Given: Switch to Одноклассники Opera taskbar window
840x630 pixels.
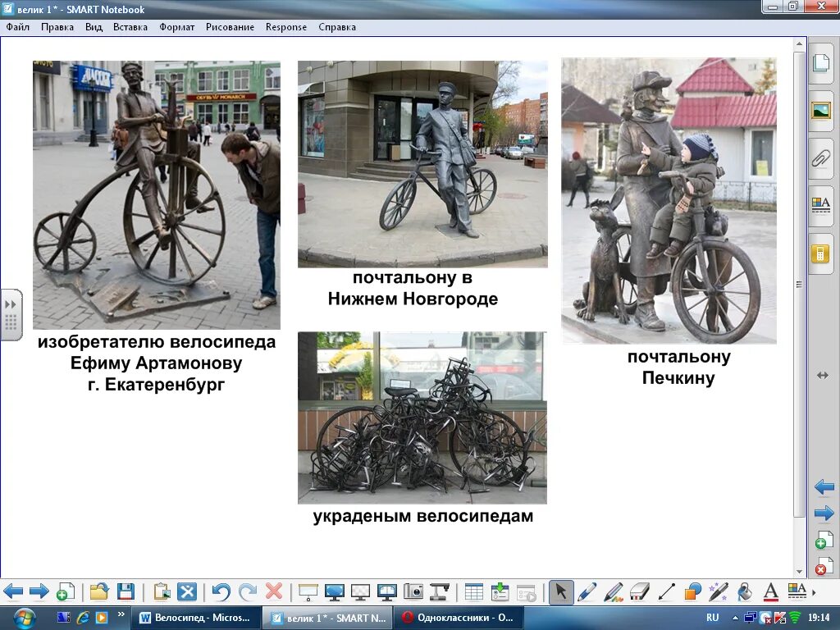Looking at the screenshot, I should (458, 618).
